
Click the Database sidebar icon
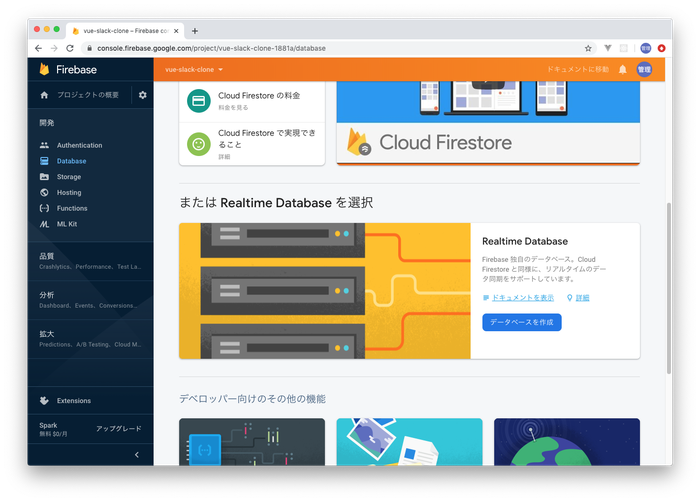coord(44,161)
